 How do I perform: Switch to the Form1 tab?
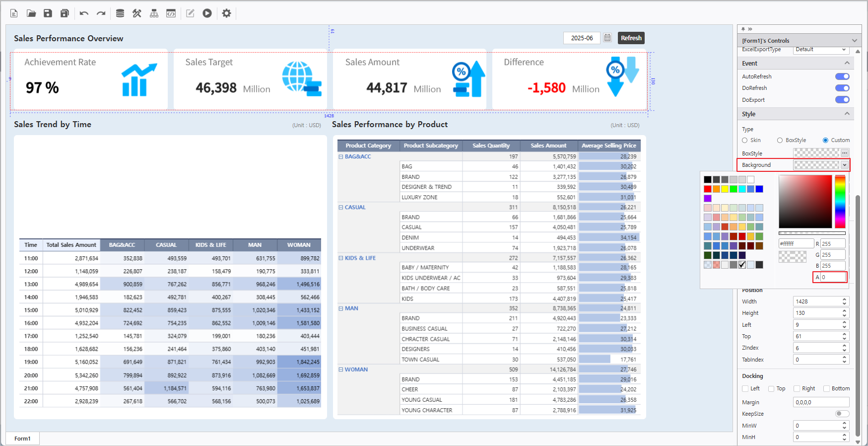[22, 439]
